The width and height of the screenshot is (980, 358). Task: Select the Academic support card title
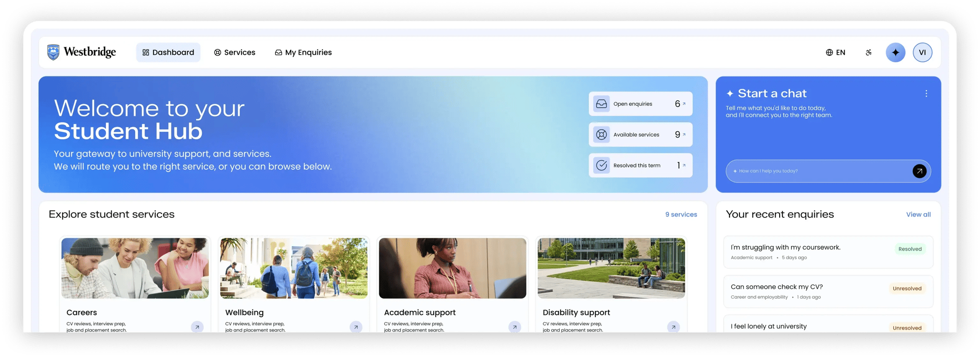[x=419, y=312]
